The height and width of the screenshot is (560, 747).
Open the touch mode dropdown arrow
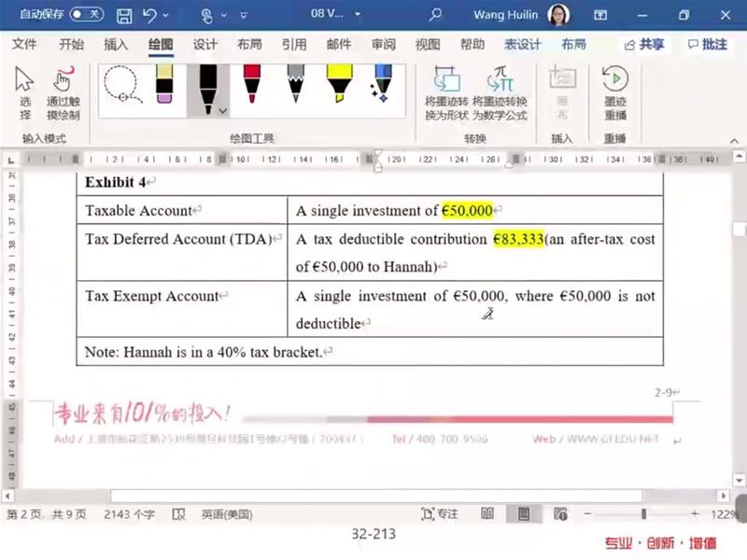(x=223, y=16)
